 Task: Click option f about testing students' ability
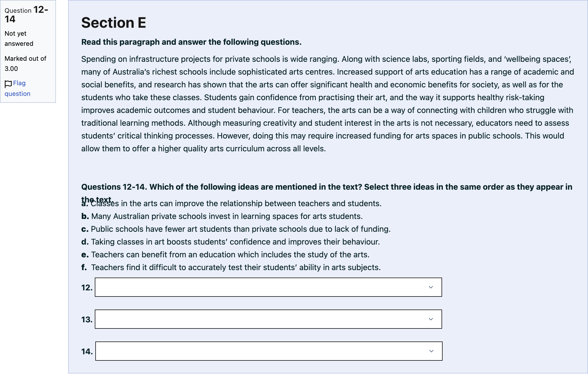[x=231, y=267]
